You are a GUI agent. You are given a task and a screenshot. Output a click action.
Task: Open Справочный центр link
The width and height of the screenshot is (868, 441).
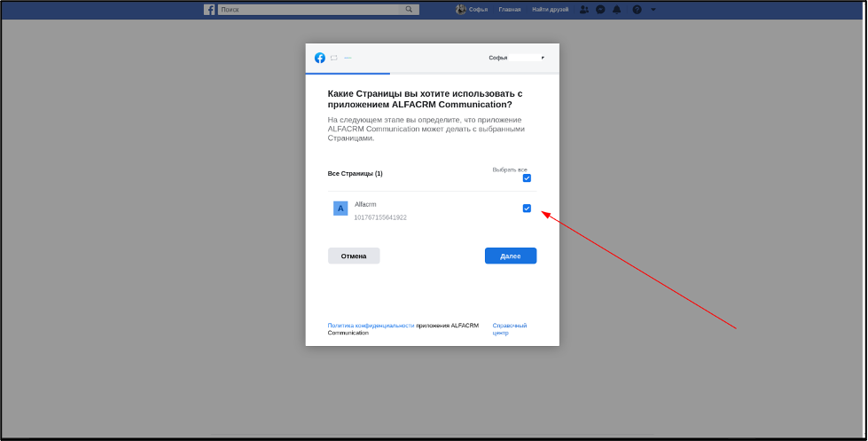[x=509, y=329]
